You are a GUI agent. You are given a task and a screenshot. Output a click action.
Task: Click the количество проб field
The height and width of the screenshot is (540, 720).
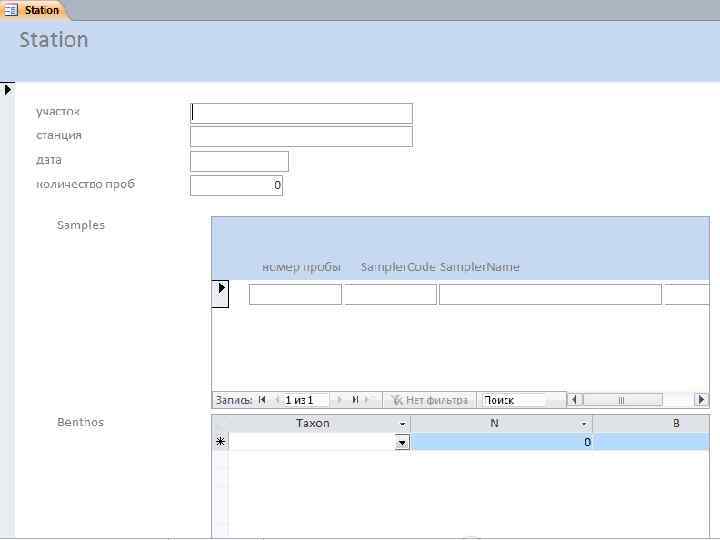point(236,185)
